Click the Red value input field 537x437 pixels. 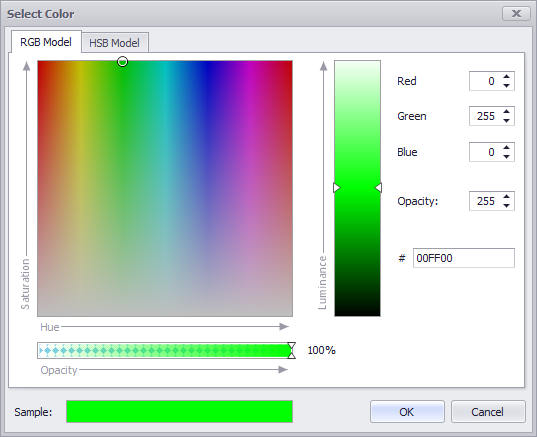pos(485,81)
